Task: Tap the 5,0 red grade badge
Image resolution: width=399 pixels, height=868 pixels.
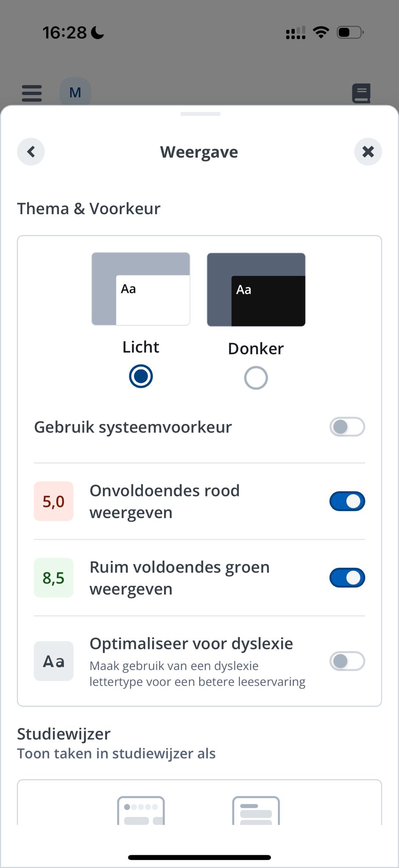Action: (54, 501)
